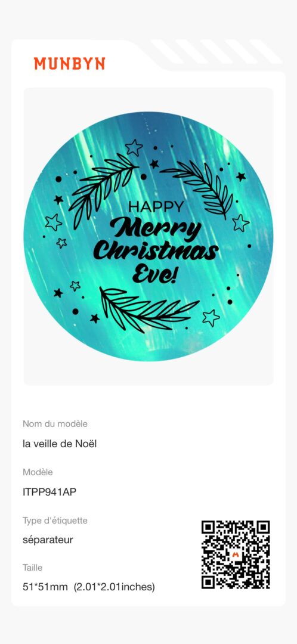Click the 'Nom du modèle' field label
This screenshot has width=297, height=644.
coord(55,424)
